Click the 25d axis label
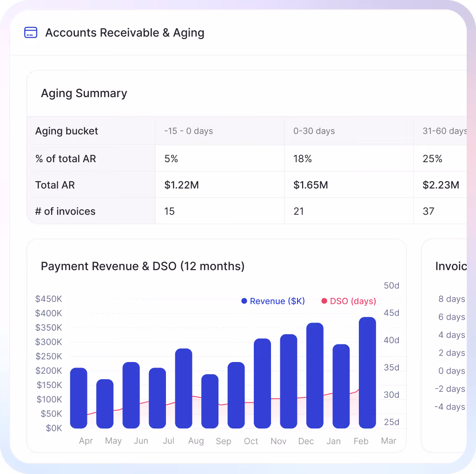The width and height of the screenshot is (476, 474). (391, 422)
